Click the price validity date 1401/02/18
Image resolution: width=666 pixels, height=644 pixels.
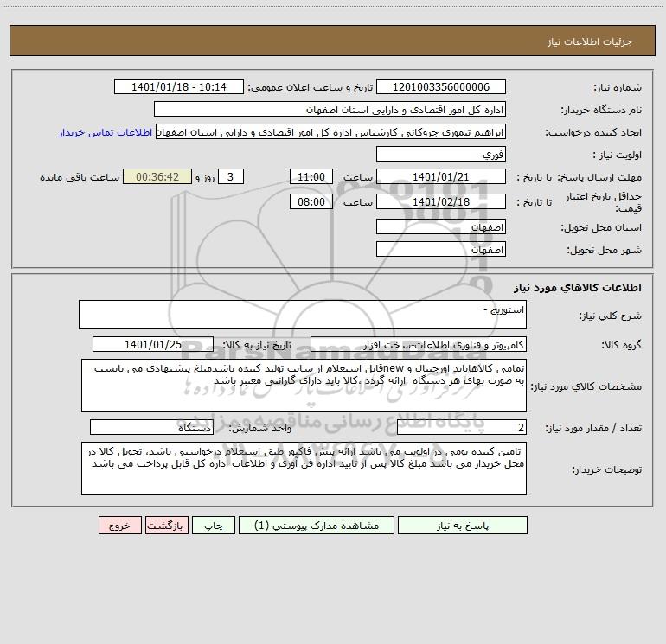point(441,201)
